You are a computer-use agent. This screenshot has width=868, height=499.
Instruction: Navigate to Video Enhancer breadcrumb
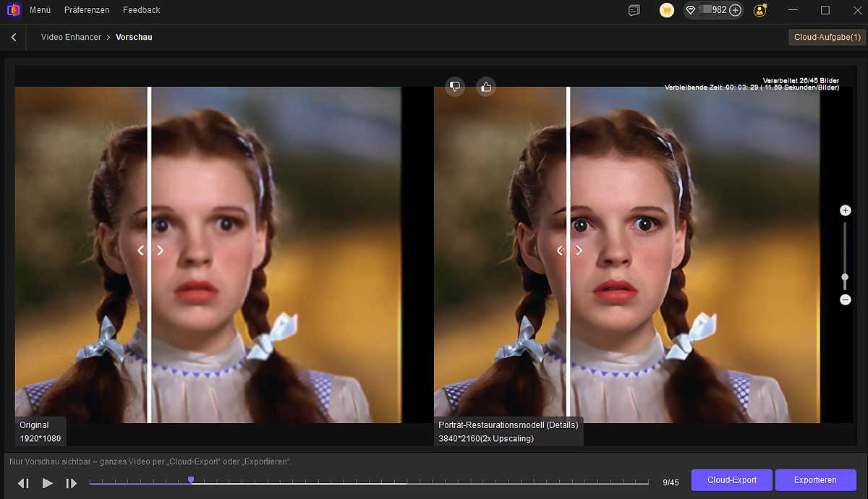pos(71,37)
